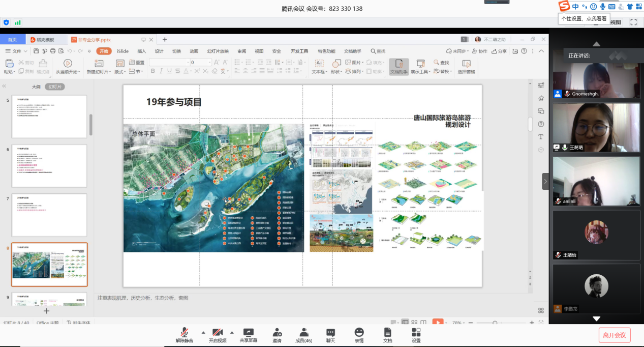Toggle 开启视频 camera on
This screenshot has height=347, width=644.
(218, 332)
